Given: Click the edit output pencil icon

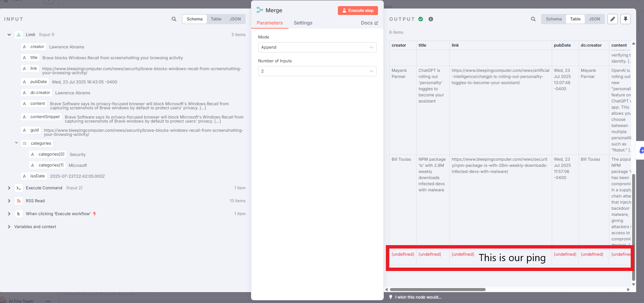Looking at the screenshot, I should click(x=613, y=19).
